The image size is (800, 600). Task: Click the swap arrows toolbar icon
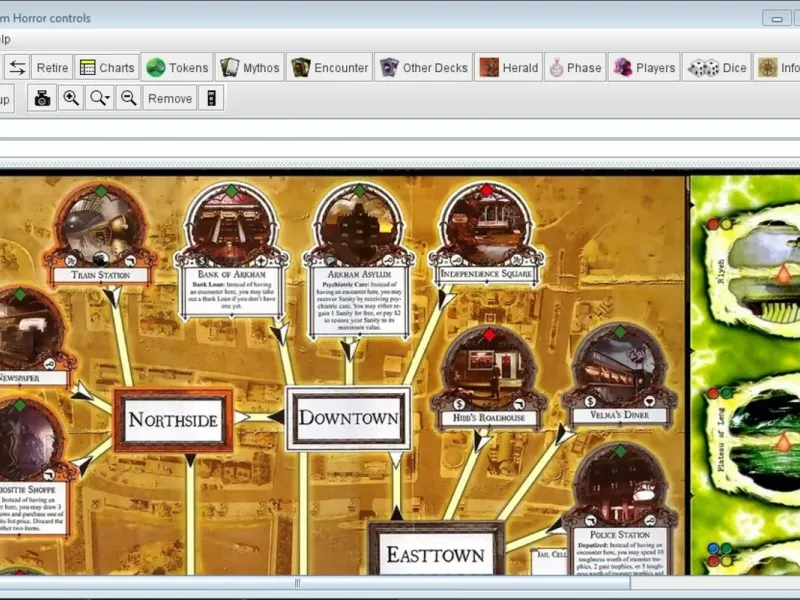[x=17, y=67]
